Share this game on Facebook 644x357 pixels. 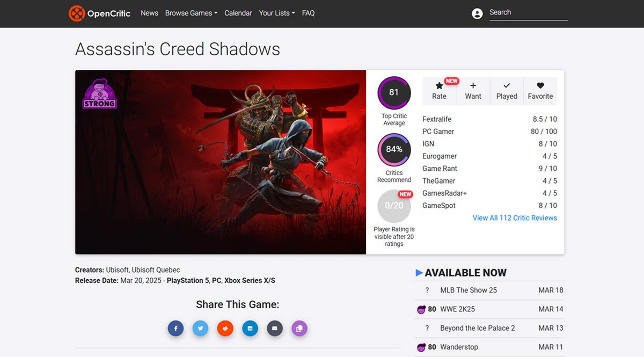click(175, 328)
